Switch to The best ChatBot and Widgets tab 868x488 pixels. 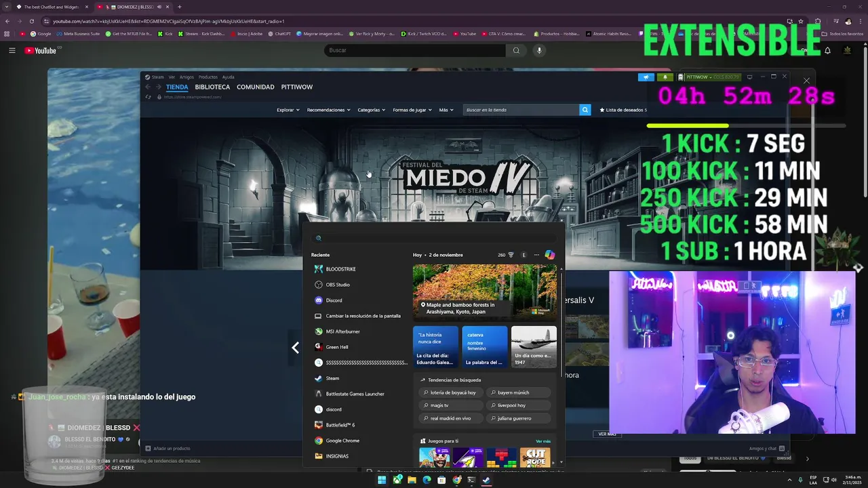click(52, 7)
